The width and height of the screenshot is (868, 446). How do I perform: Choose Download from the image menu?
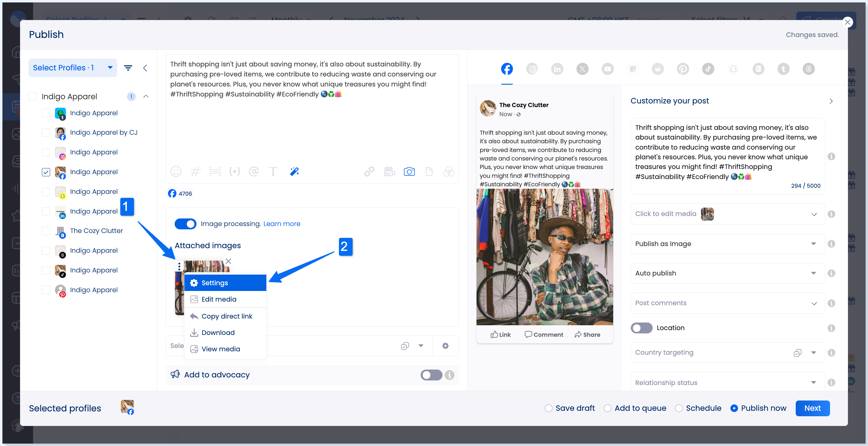pos(225,333)
